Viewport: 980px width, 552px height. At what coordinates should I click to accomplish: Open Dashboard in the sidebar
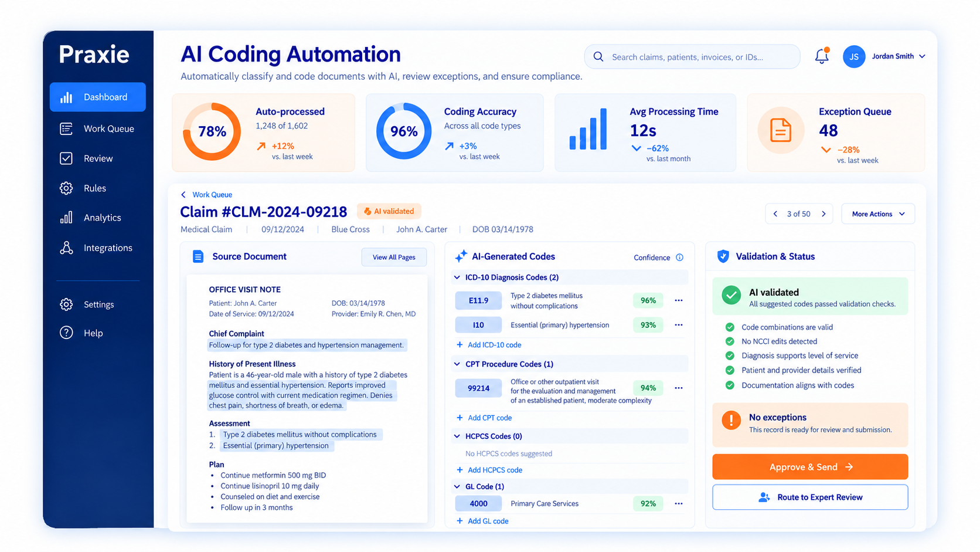(98, 97)
